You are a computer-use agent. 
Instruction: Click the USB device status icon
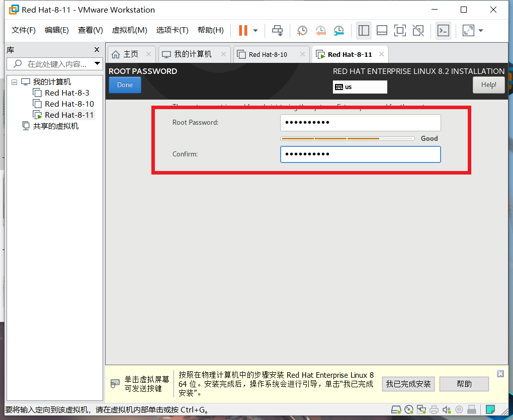tap(471, 409)
